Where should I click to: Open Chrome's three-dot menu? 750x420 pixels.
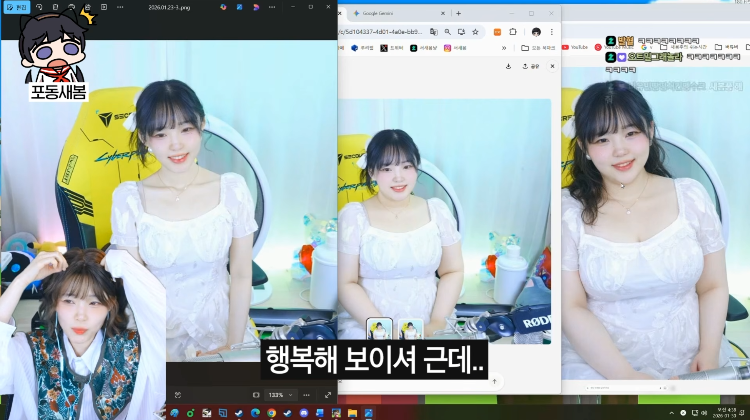[x=551, y=32]
